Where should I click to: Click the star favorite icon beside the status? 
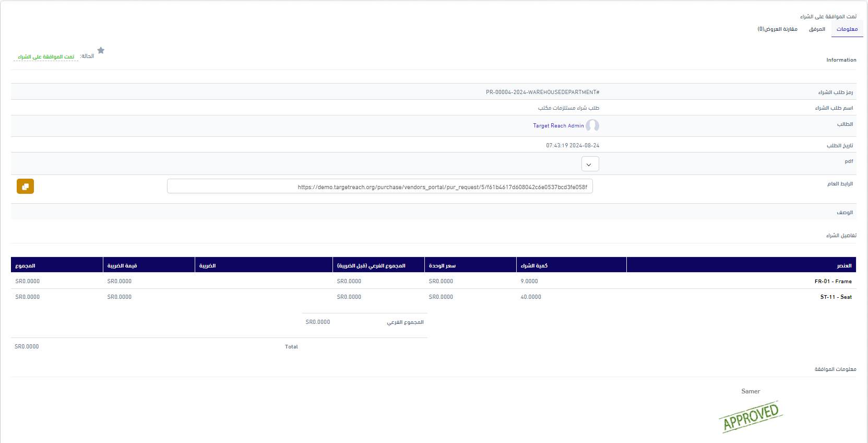pos(101,51)
